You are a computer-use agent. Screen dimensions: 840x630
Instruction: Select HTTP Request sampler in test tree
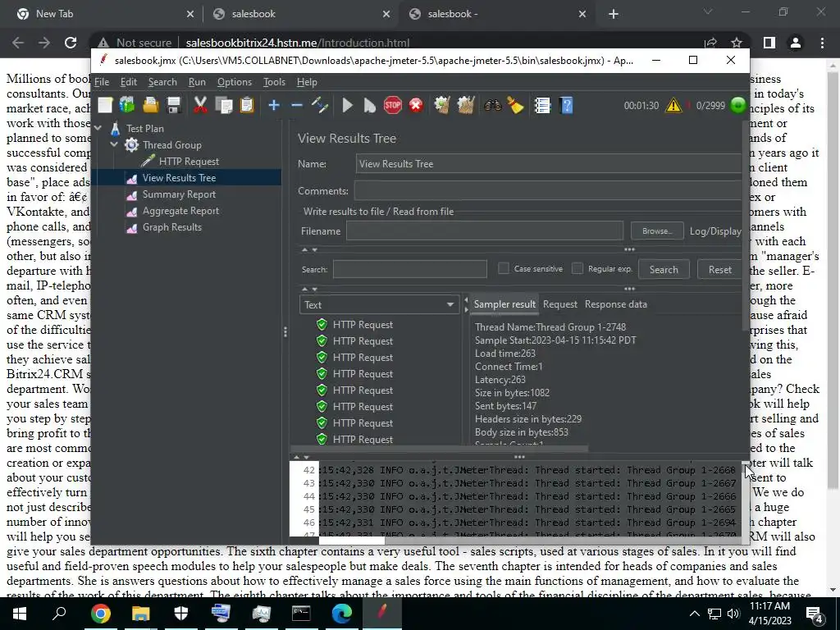tap(189, 162)
